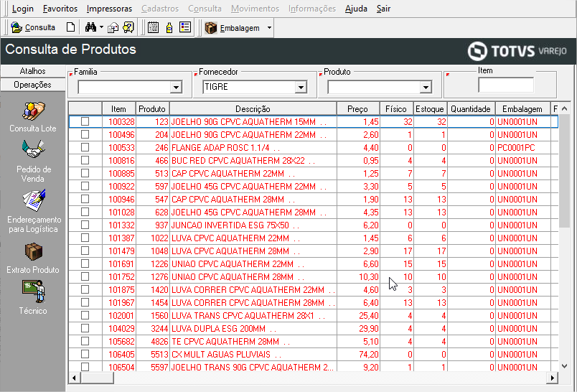
Task: Open the Favoritos menu
Action: pos(60,9)
